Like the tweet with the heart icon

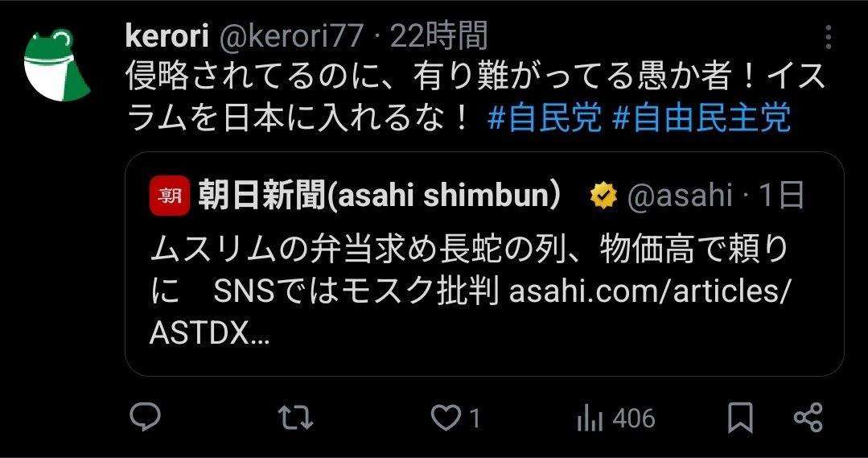pyautogui.click(x=455, y=418)
